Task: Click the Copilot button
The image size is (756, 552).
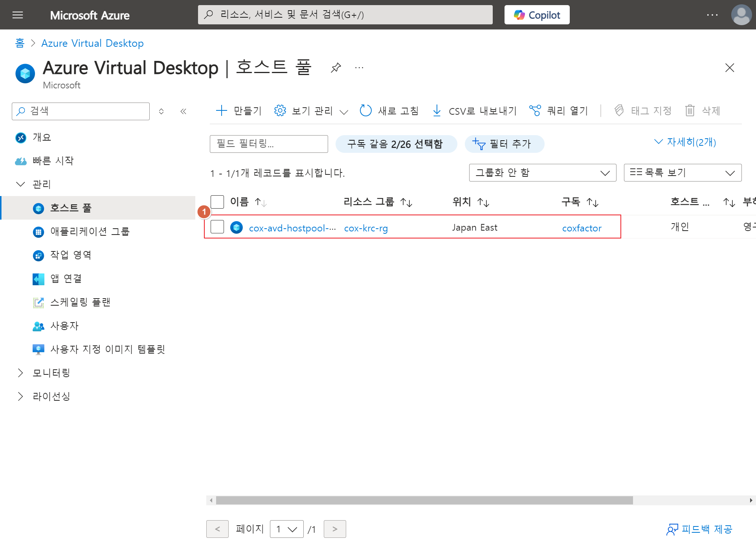Action: [537, 15]
